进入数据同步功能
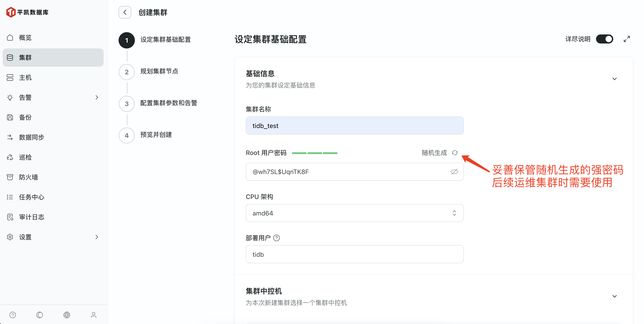The width and height of the screenshot is (644, 324). click(31, 137)
